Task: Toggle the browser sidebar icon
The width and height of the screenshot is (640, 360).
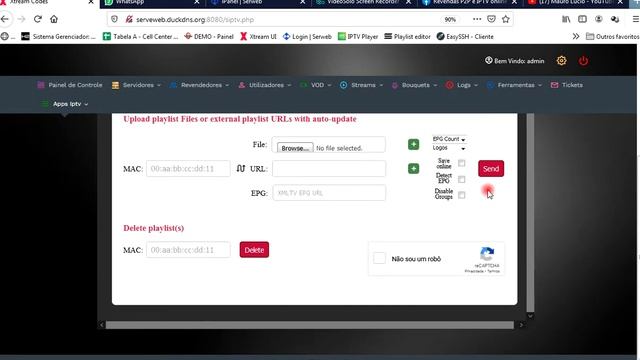Action: coord(582,19)
